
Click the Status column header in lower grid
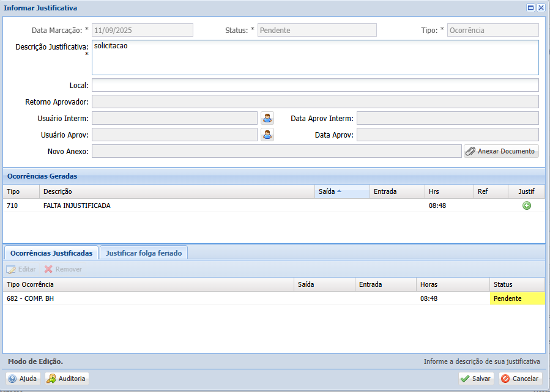pos(518,284)
